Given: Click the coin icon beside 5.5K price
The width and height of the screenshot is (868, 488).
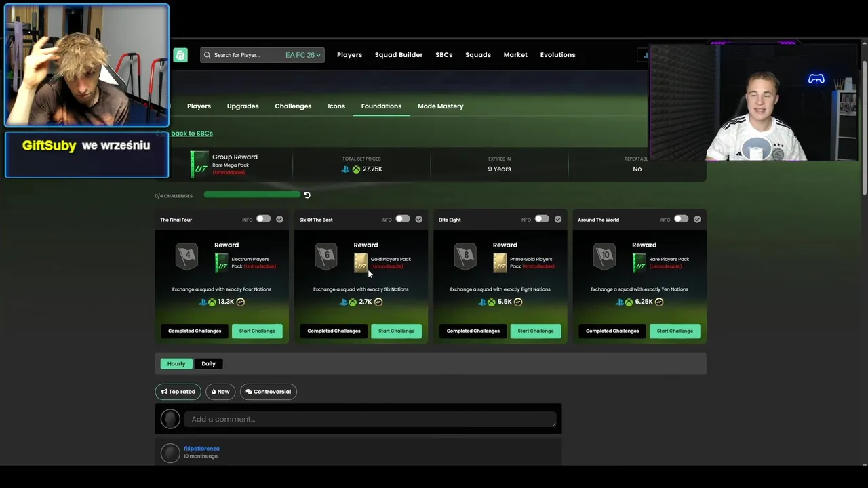Looking at the screenshot, I should [518, 302].
